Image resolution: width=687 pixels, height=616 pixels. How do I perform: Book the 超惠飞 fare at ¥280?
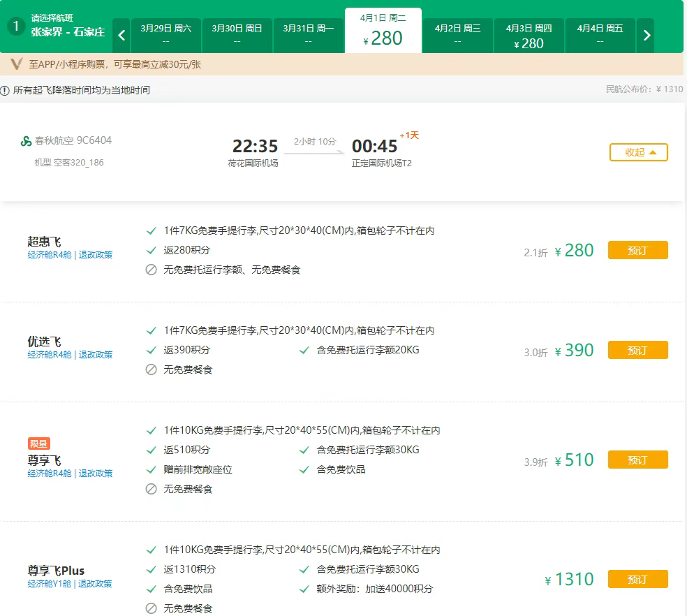(637, 250)
